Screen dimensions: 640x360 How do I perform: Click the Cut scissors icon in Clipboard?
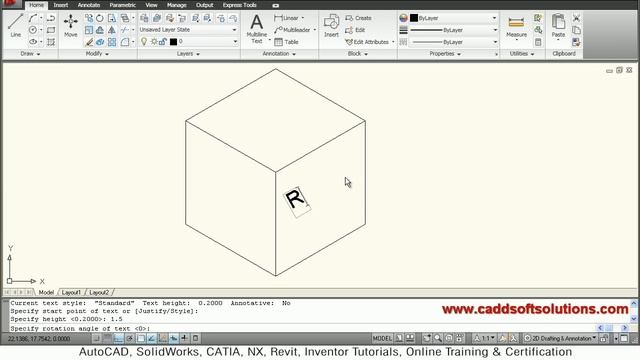click(x=576, y=18)
